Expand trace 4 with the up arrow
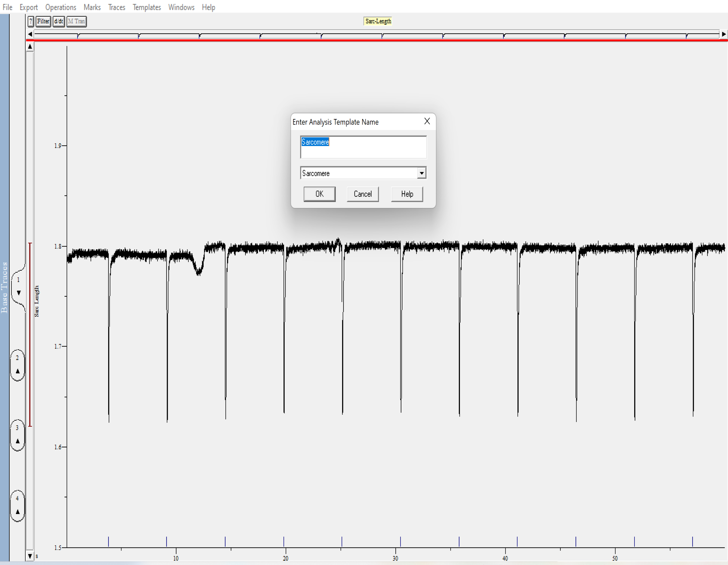 click(x=18, y=512)
